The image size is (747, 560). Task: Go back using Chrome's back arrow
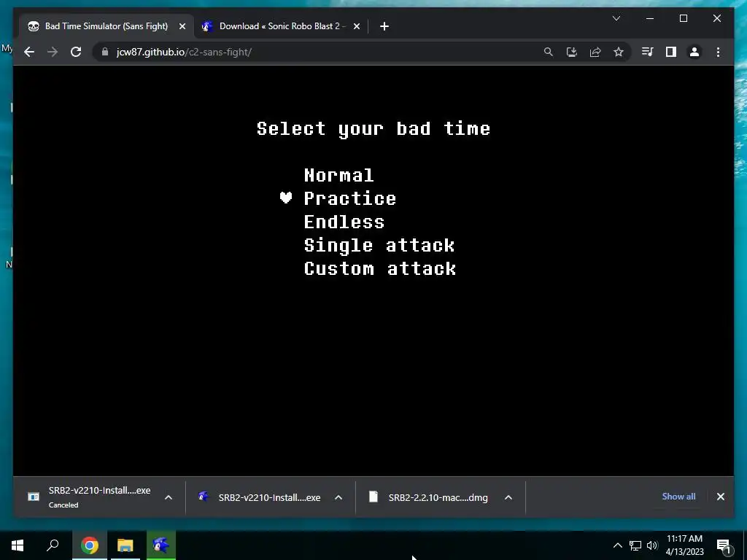29,52
